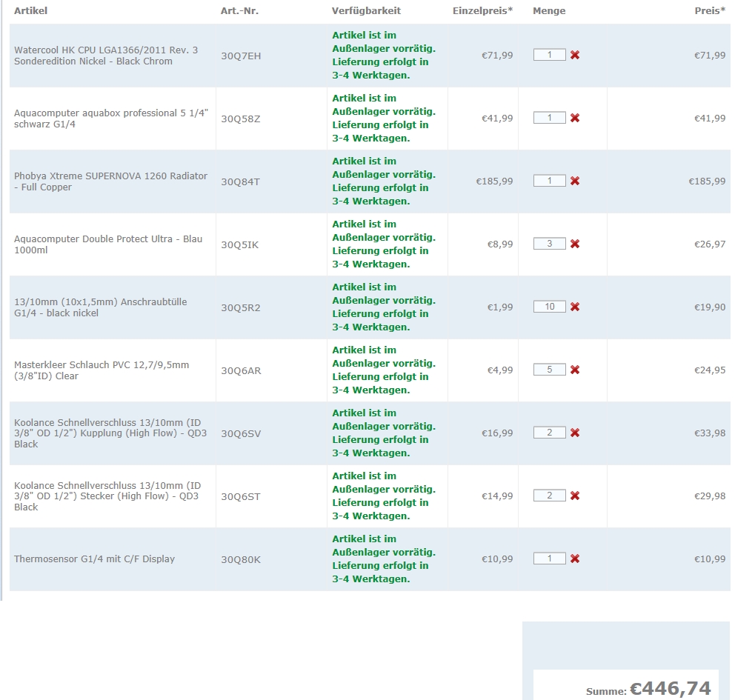
Task: Click availability text in Watercool HK row
Action: tap(384, 56)
